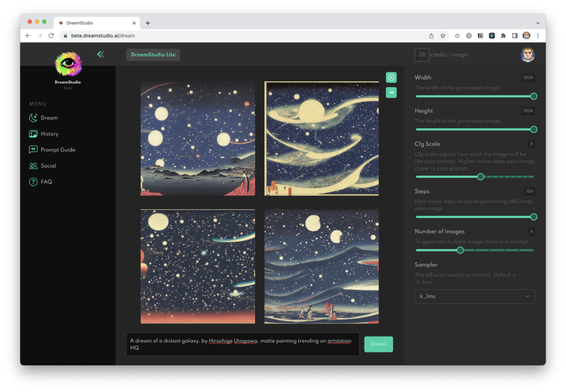The image size is (566, 392).
Task: Click the browser share icon
Action: pyautogui.click(x=431, y=36)
